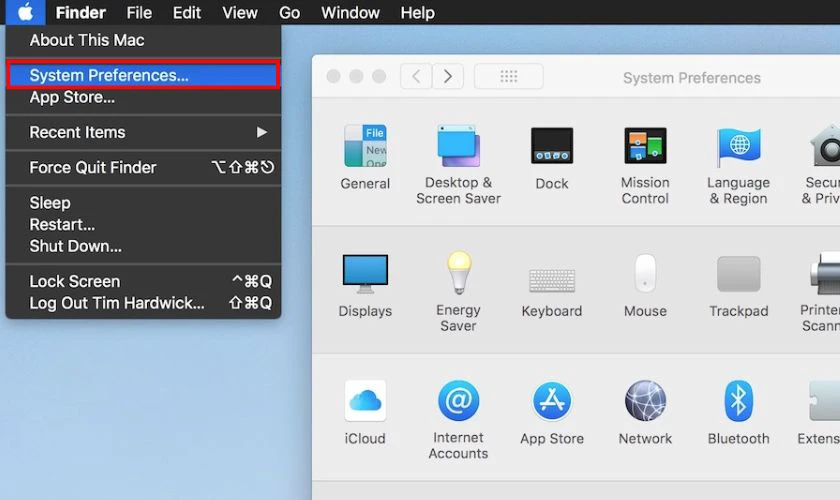Image resolution: width=840 pixels, height=500 pixels.
Task: Select System Preferences... in Apple menu
Action: click(x=143, y=75)
